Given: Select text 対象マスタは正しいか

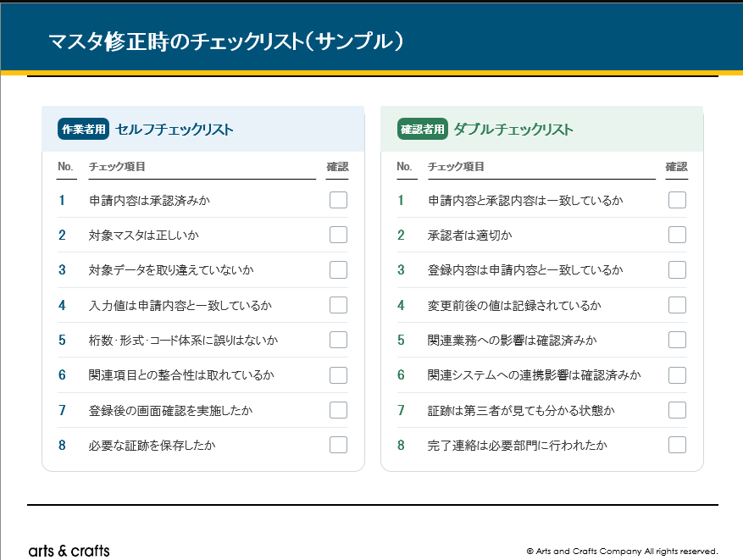Looking at the screenshot, I should coord(143,235).
